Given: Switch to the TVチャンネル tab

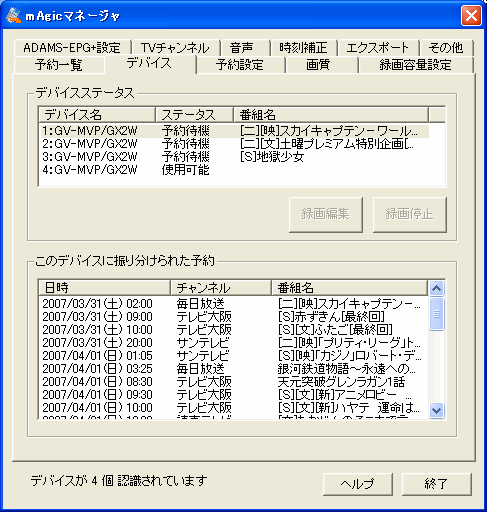Looking at the screenshot, I should click(x=175, y=48).
